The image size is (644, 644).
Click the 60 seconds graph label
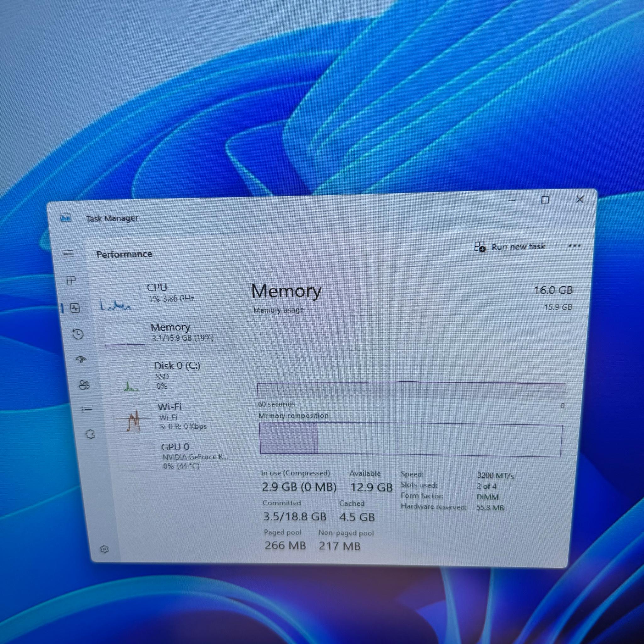pos(276,404)
